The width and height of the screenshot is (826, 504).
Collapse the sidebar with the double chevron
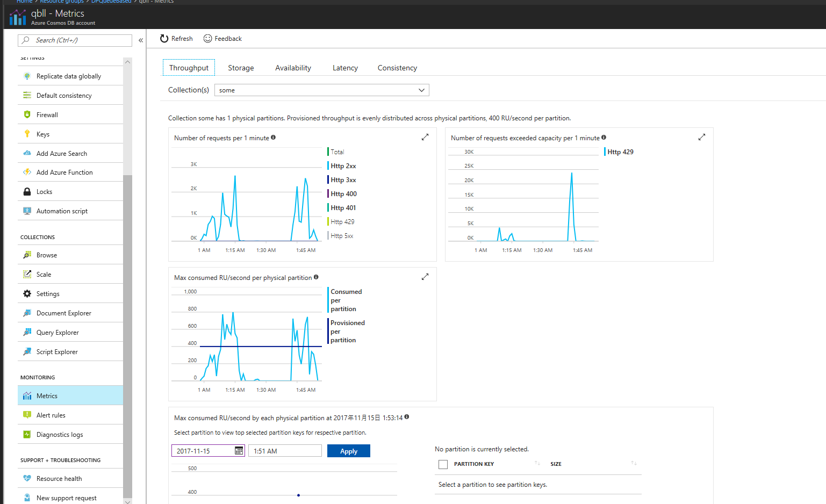click(x=140, y=39)
